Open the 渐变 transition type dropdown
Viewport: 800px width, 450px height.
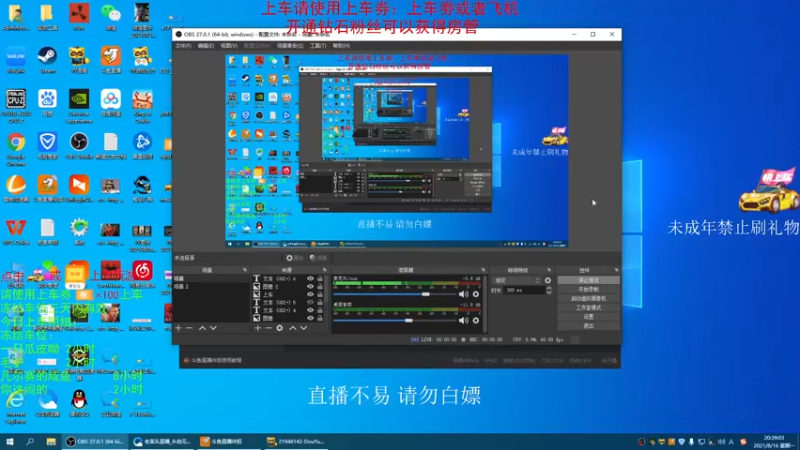pos(516,280)
